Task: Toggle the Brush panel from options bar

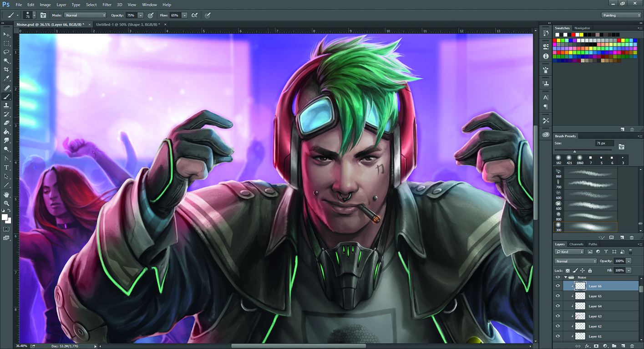Action: click(x=43, y=15)
